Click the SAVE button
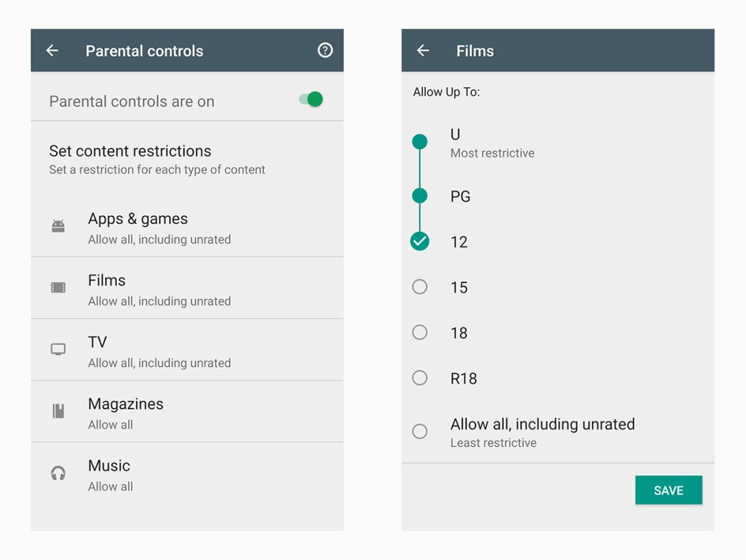Screen dimensions: 746x560 pos(668,490)
